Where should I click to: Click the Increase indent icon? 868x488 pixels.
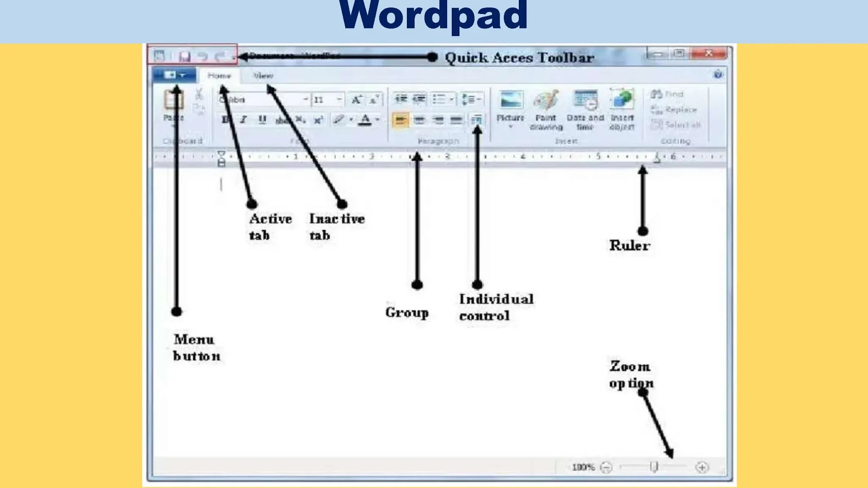(x=420, y=99)
